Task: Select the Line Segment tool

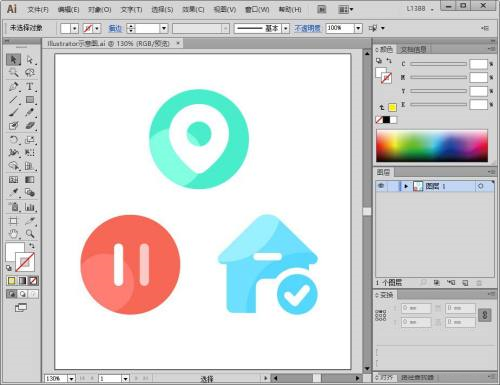Action: point(13,100)
